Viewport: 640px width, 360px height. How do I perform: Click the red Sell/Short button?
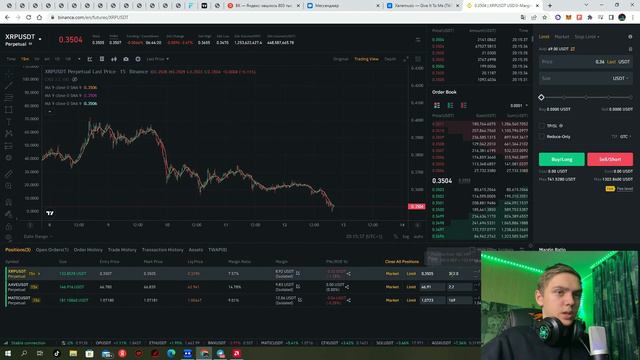pyautogui.click(x=610, y=159)
